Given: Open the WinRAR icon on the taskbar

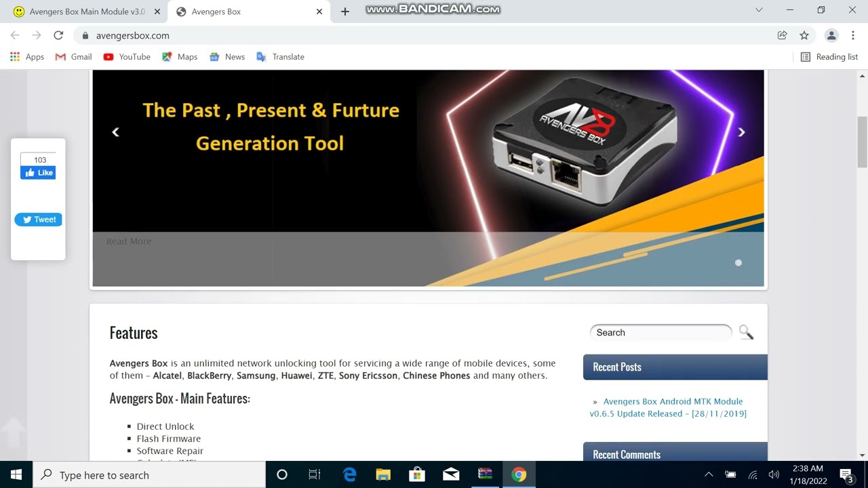Looking at the screenshot, I should tap(485, 475).
